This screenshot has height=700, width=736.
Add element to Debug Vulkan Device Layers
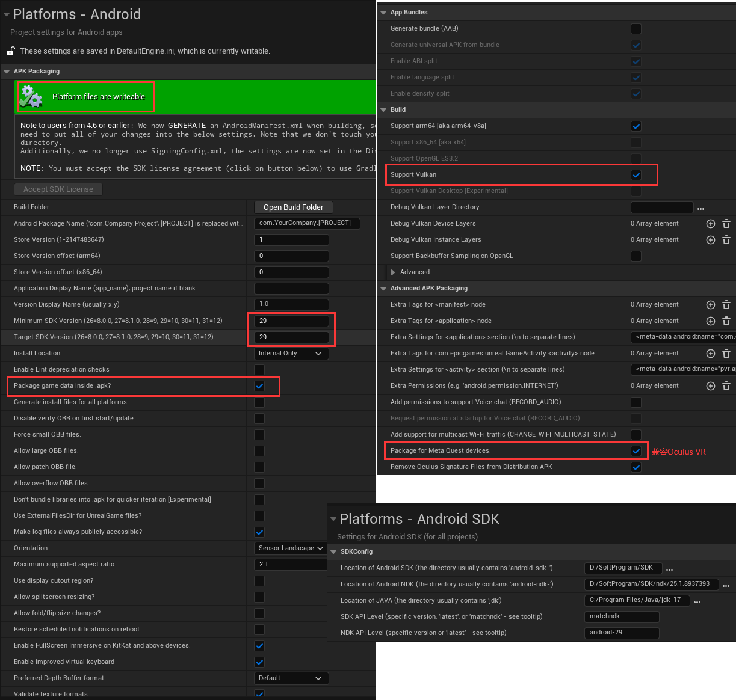coord(710,224)
